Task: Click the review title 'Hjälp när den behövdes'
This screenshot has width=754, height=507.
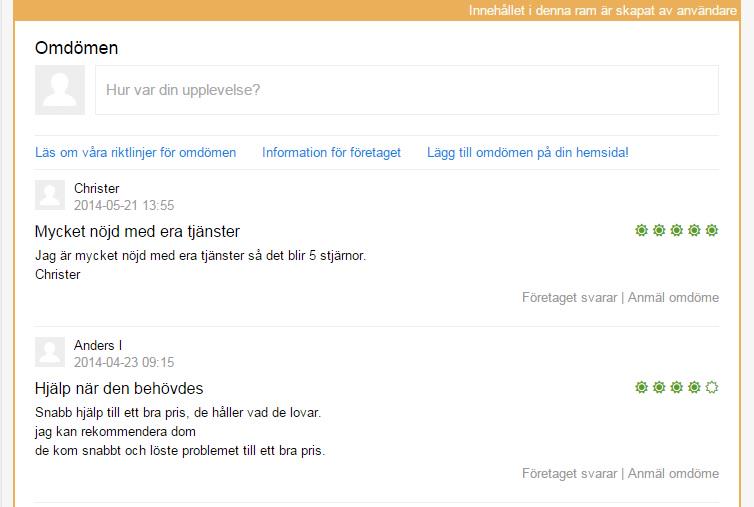Action: coord(119,388)
